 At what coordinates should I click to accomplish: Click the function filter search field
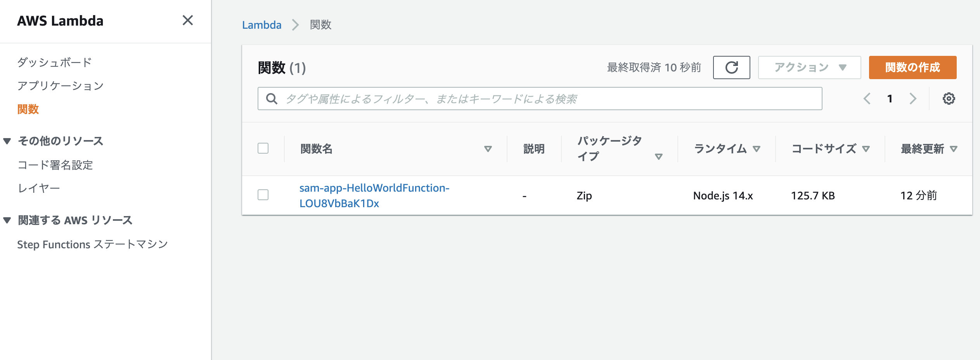click(540, 99)
